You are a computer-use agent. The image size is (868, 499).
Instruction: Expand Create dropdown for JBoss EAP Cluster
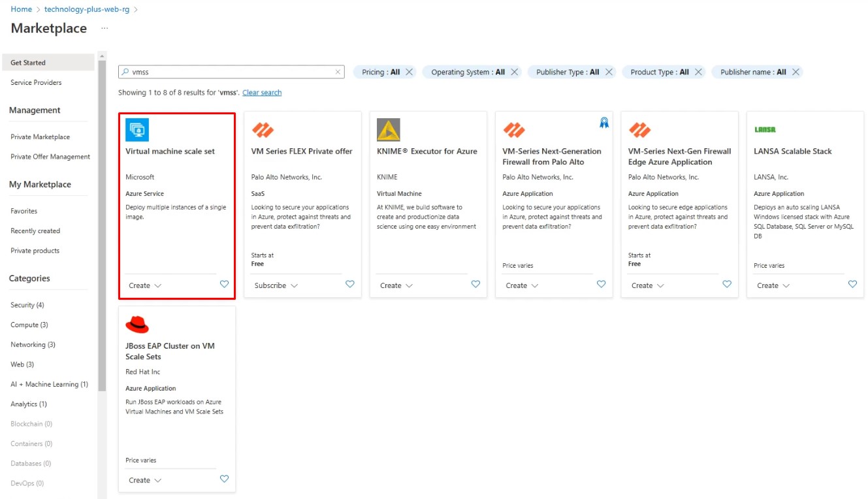[145, 480]
